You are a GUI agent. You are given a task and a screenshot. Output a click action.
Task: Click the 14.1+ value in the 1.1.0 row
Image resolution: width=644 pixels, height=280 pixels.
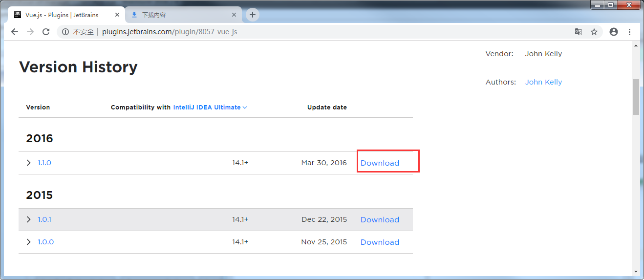pyautogui.click(x=240, y=163)
